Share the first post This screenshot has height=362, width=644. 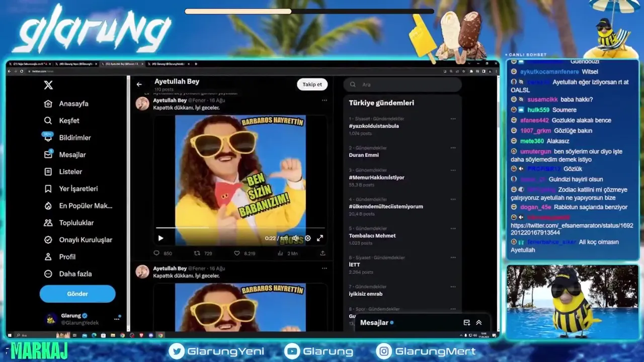point(323,253)
